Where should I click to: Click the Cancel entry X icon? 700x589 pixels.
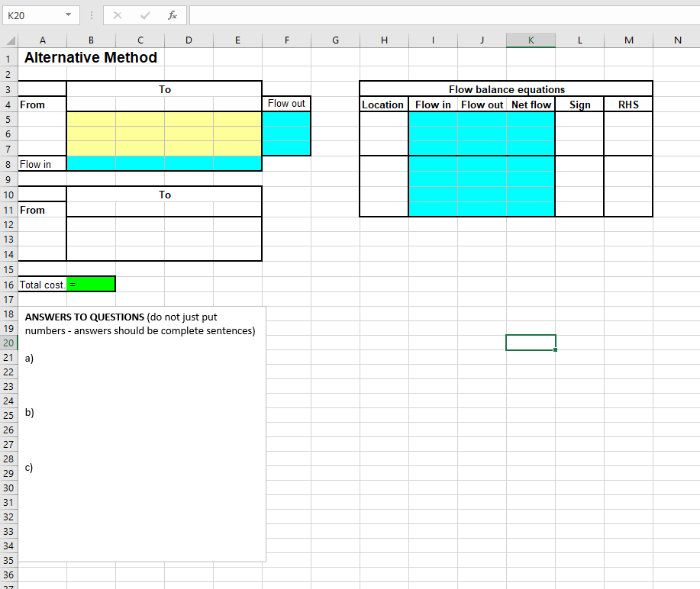118,15
